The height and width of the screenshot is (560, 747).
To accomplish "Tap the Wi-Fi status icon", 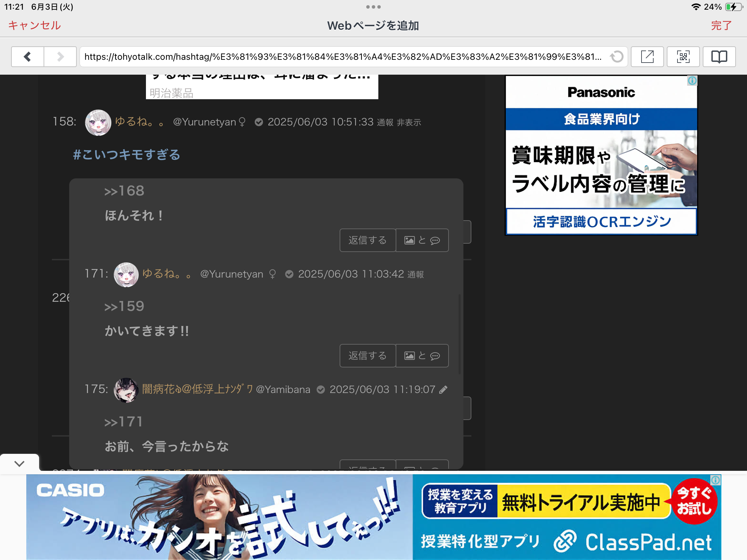I will (x=696, y=7).
